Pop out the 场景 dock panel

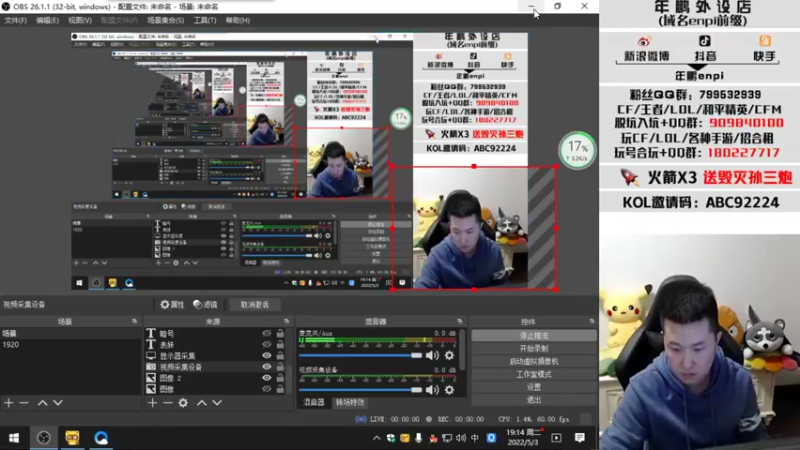pos(134,321)
